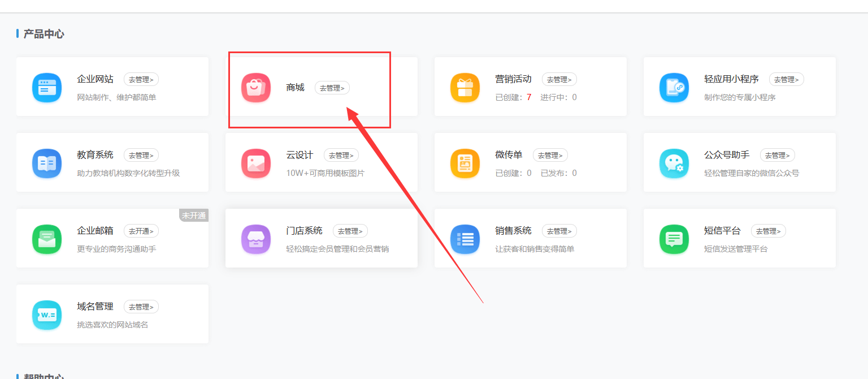Image resolution: width=868 pixels, height=379 pixels.
Task: Open 去管理 for 营销活动
Action: pyautogui.click(x=559, y=79)
